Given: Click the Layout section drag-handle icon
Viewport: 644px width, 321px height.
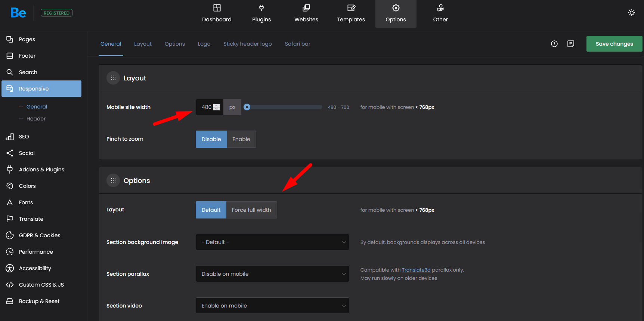Looking at the screenshot, I should (x=113, y=78).
